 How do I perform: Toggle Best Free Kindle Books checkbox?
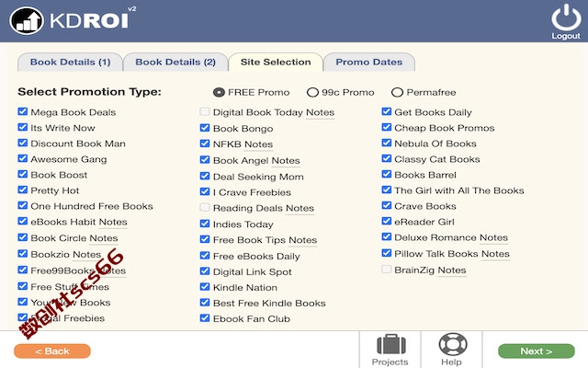pos(205,303)
